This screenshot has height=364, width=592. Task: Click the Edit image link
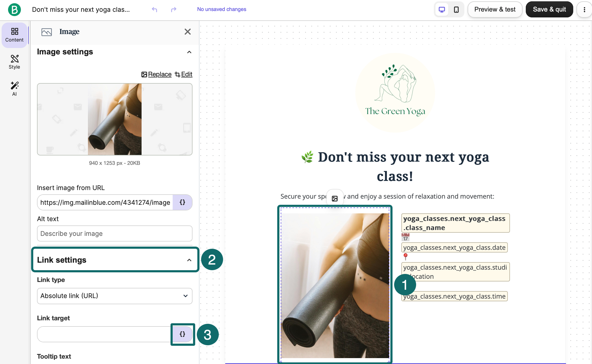(x=184, y=74)
